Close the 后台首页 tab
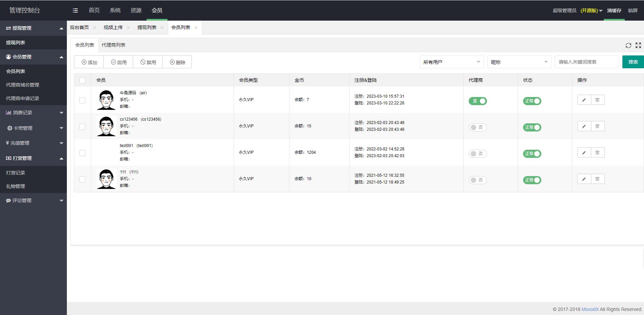 [95, 28]
